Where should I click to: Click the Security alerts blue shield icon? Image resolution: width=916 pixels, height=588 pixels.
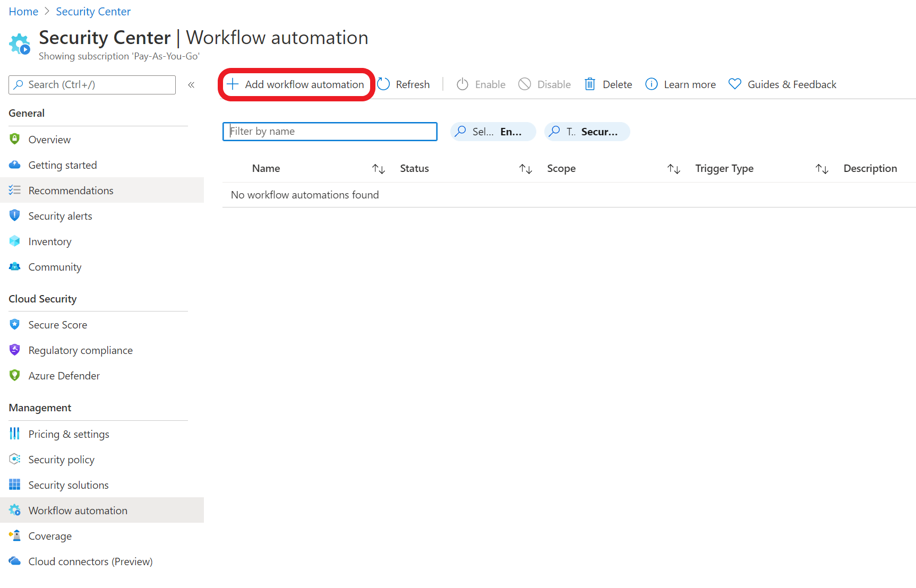pos(15,215)
